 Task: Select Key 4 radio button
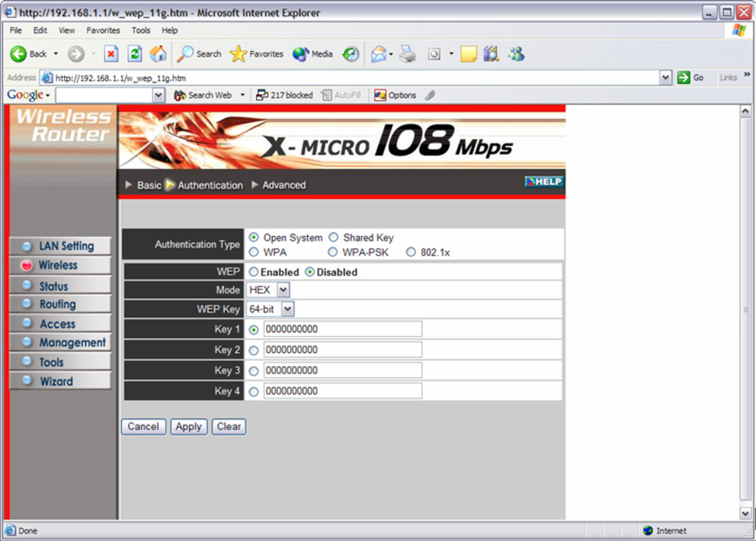253,392
